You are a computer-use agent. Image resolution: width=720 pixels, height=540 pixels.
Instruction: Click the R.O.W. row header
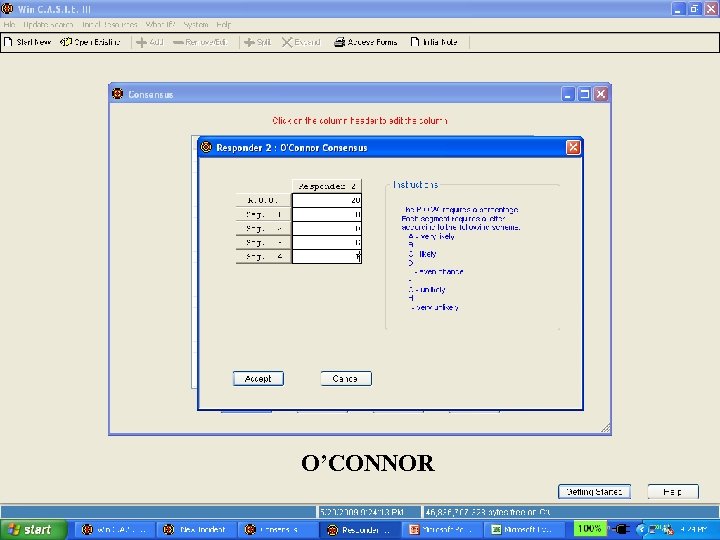[x=264, y=200]
